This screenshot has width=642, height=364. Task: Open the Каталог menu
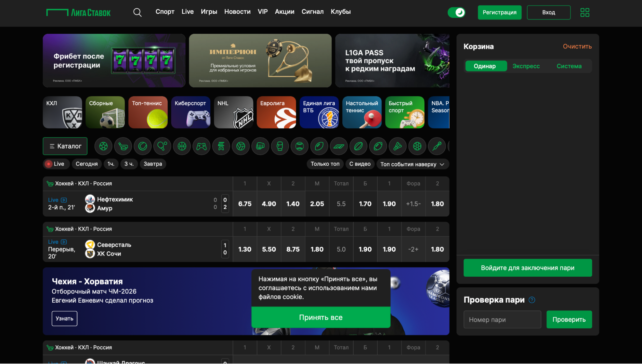65,146
